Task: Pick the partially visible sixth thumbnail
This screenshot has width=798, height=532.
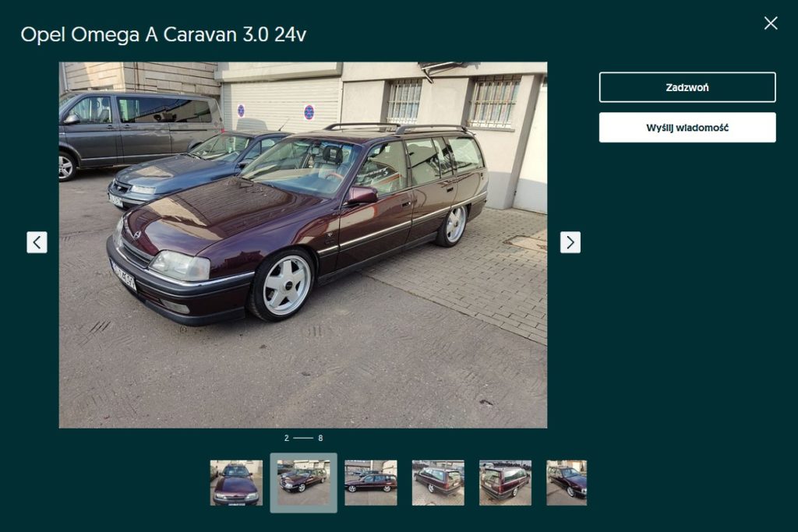Action: tap(567, 483)
